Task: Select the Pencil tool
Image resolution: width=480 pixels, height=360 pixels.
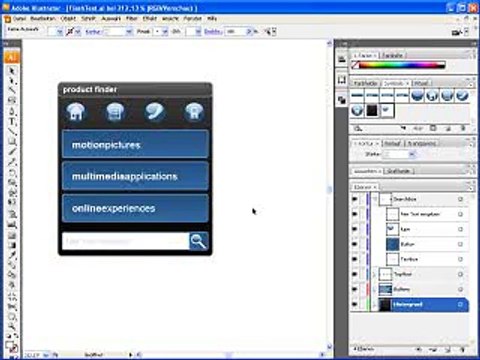Action: [x=12, y=162]
